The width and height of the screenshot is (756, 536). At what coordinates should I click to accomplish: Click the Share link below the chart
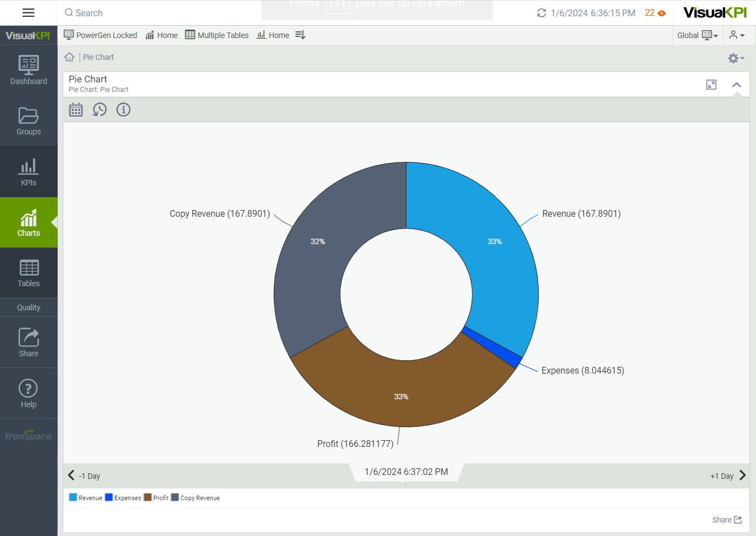(x=726, y=520)
